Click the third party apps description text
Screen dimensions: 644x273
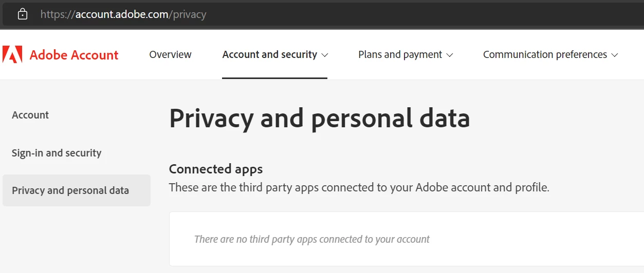click(359, 187)
